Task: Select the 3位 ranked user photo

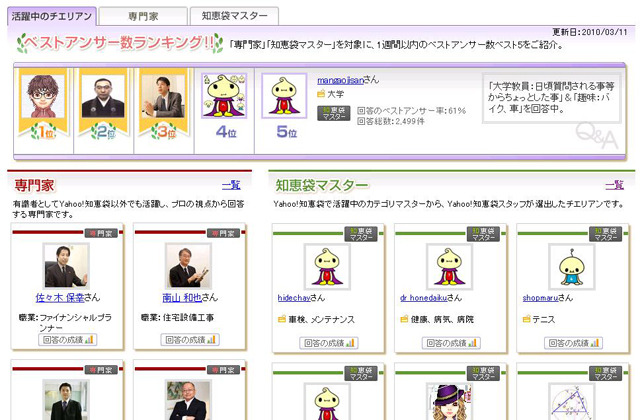Action: click(163, 96)
